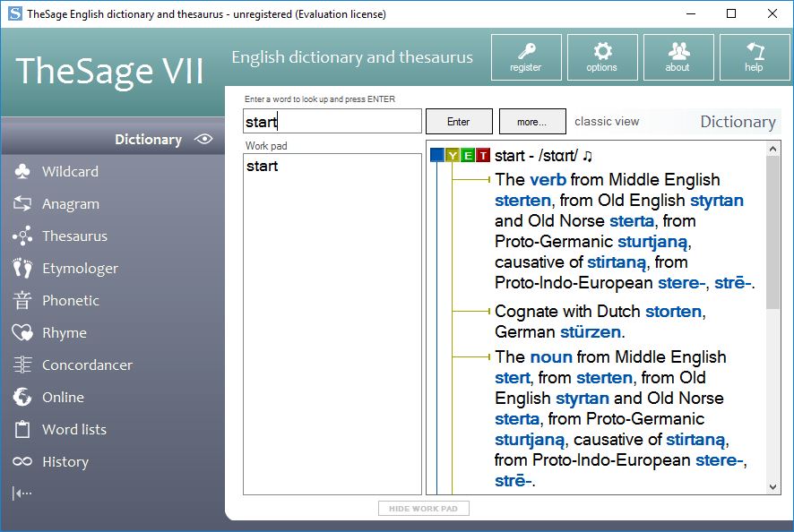
Task: Follow the 'verb' link
Action: [x=548, y=180]
